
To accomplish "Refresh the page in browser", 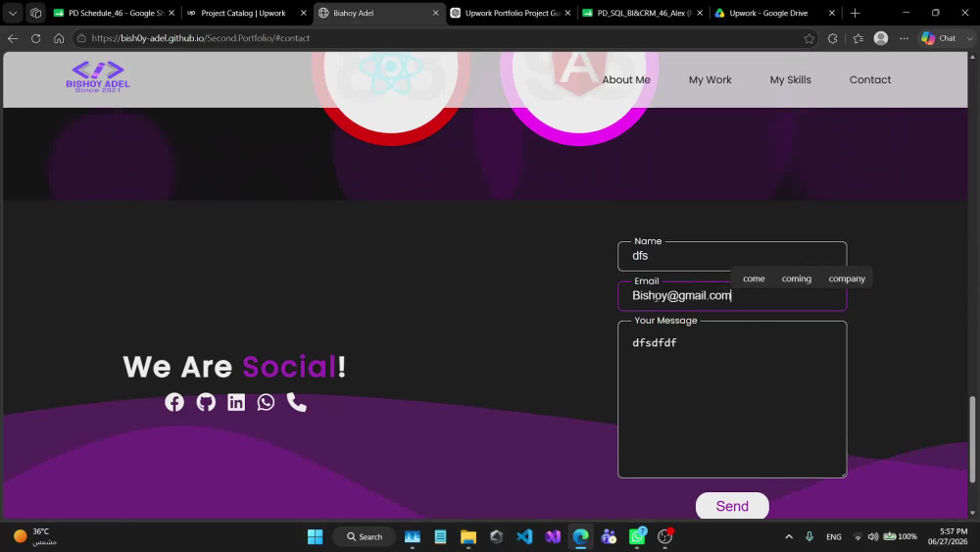I will click(36, 38).
